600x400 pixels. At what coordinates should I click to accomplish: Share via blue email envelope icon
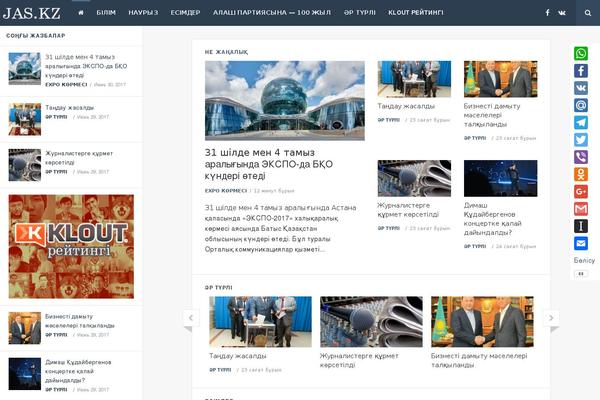pyautogui.click(x=581, y=243)
